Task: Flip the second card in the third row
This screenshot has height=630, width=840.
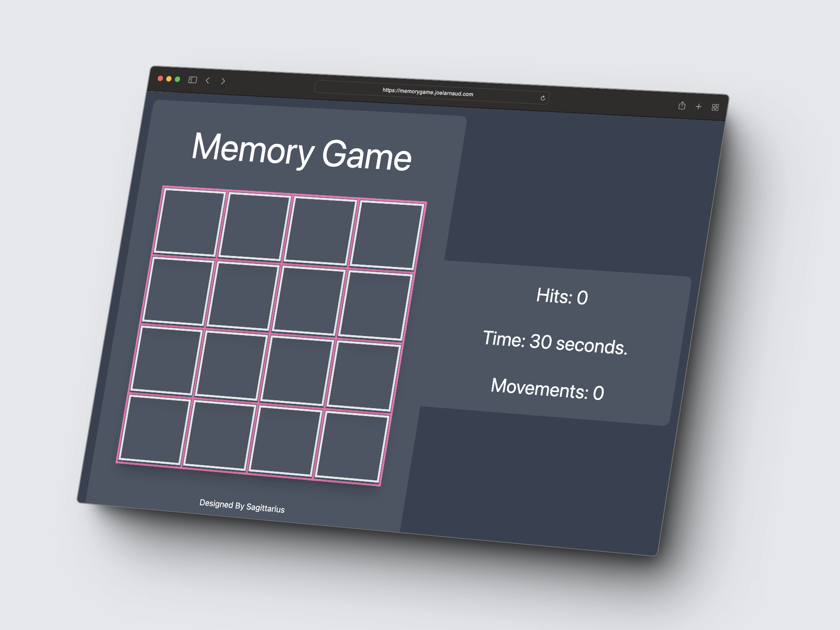Action: click(x=232, y=365)
